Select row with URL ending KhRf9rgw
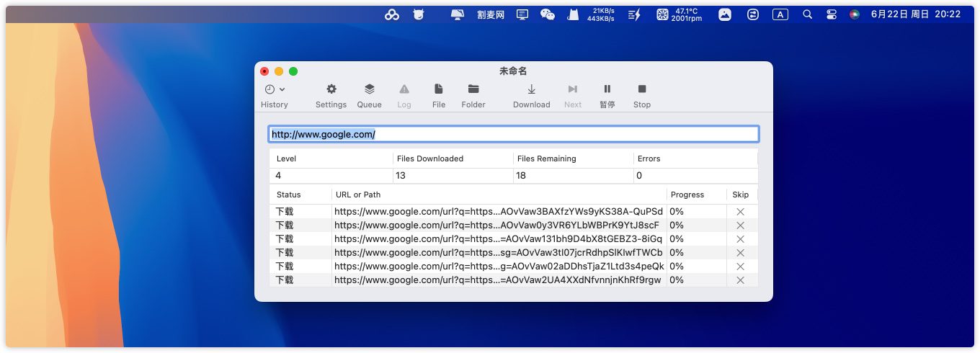Image resolution: width=980 pixels, height=353 pixels. pyautogui.click(x=513, y=280)
